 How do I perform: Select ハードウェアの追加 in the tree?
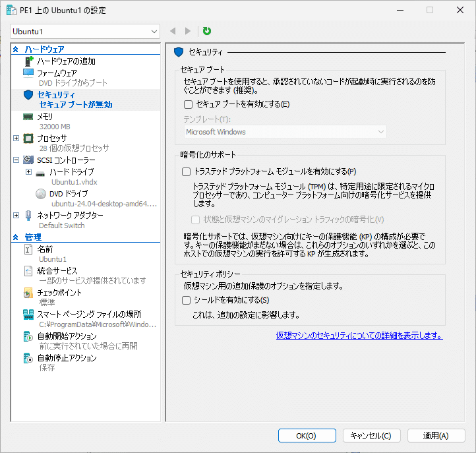click(x=66, y=61)
